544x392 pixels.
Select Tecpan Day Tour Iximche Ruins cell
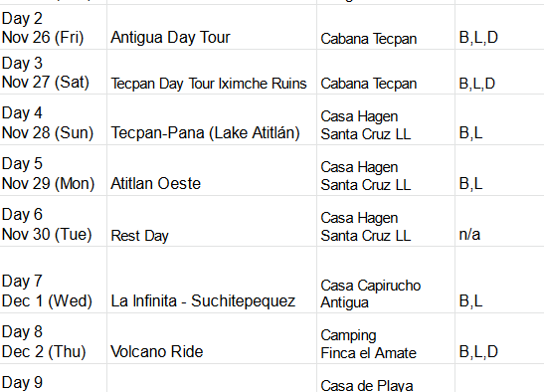(212, 72)
